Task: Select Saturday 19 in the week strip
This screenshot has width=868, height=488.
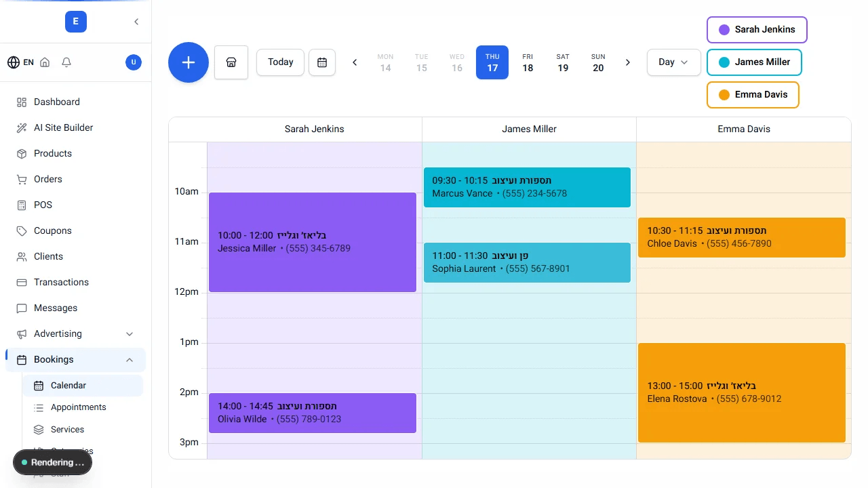Action: click(563, 62)
